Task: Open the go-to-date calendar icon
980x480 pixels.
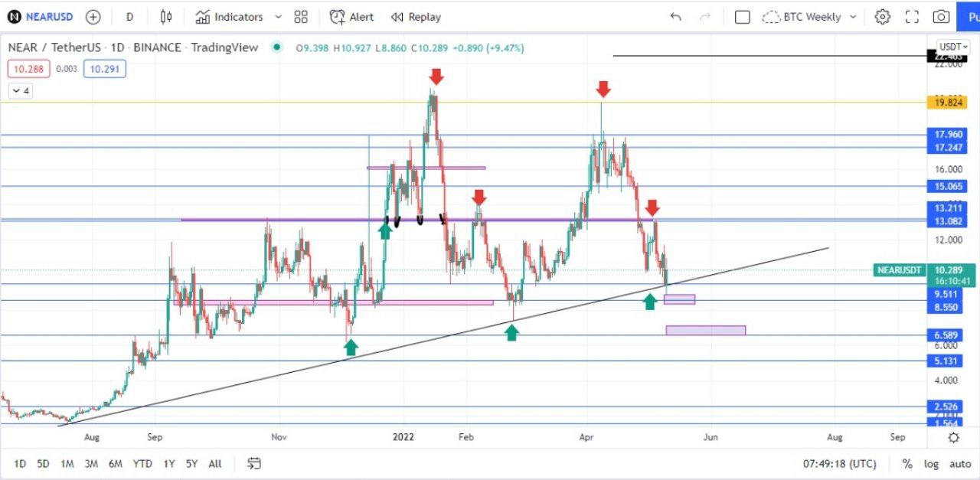Action: [x=254, y=463]
